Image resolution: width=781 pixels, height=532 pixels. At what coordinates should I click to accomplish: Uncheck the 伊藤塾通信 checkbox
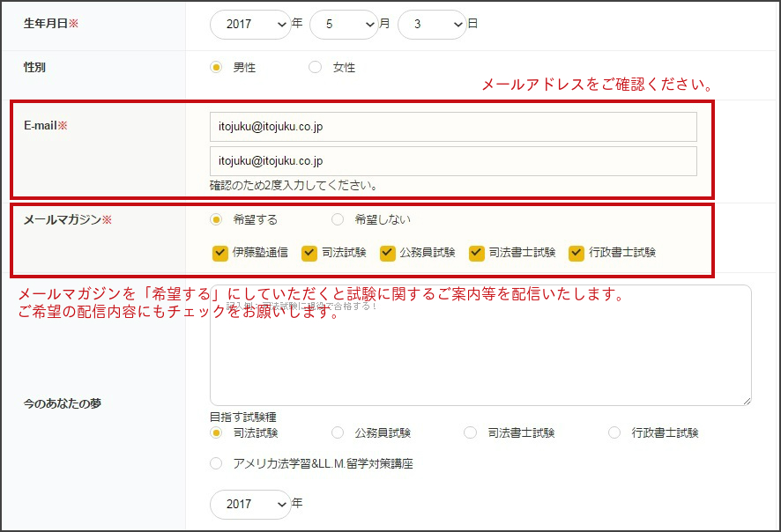pos(220,253)
